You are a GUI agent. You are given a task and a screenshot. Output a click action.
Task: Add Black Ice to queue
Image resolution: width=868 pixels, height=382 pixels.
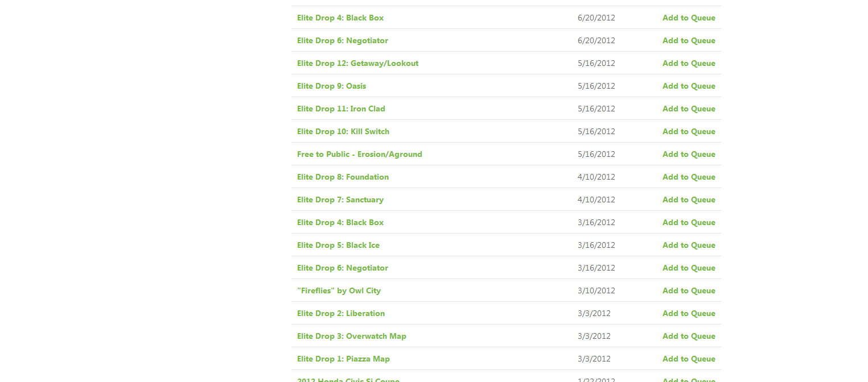pos(689,245)
